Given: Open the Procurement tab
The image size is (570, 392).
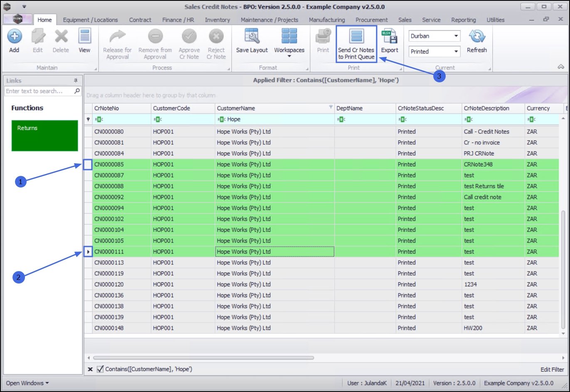Looking at the screenshot, I should coord(372,20).
